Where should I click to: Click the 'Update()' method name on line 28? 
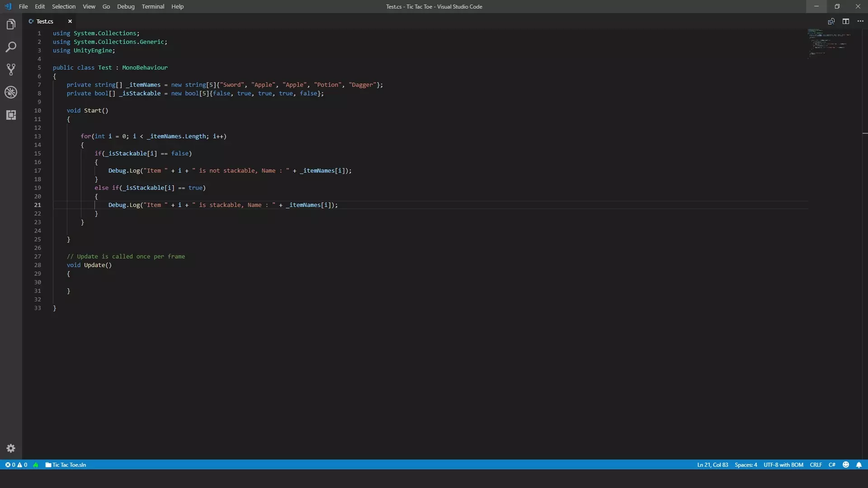(x=98, y=265)
